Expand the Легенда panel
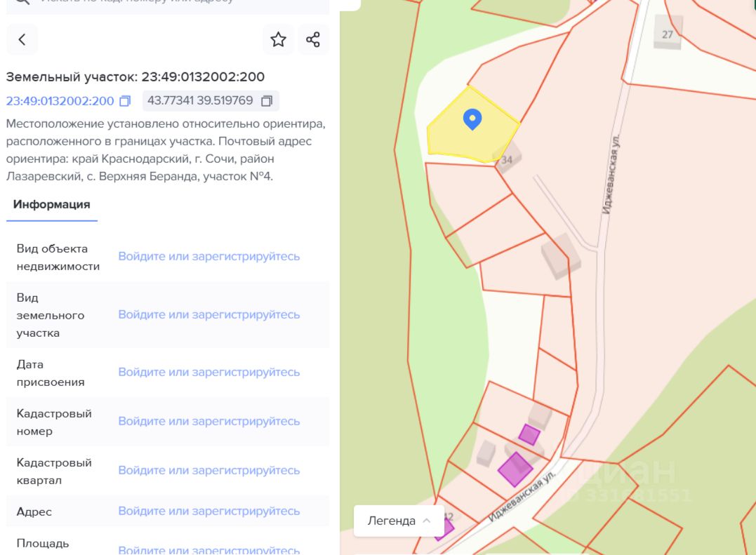Image resolution: width=756 pixels, height=555 pixels. pos(399,521)
